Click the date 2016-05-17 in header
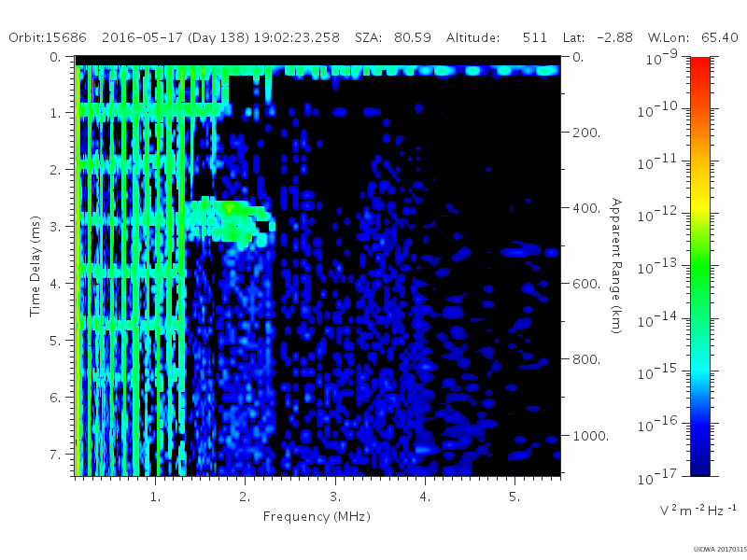 [x=143, y=37]
